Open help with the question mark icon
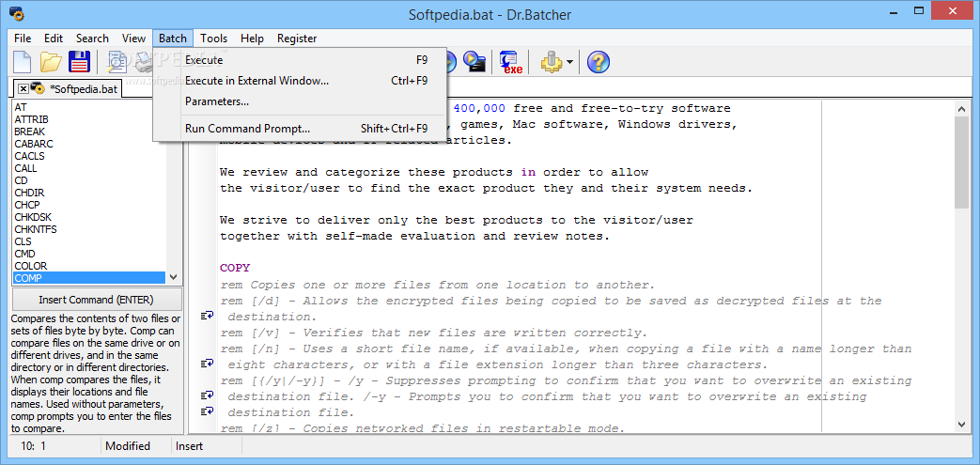 [x=599, y=62]
